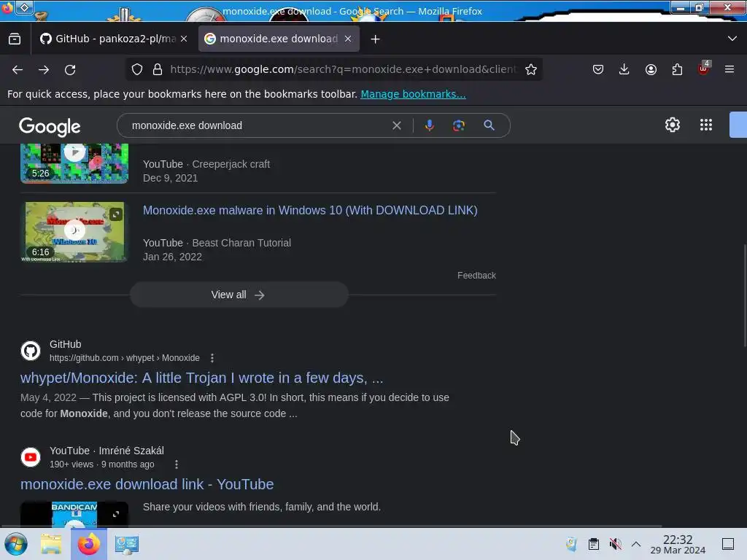Select the github.com › whypet › Monoxide URL text
The height and width of the screenshot is (560, 747).
124,358
